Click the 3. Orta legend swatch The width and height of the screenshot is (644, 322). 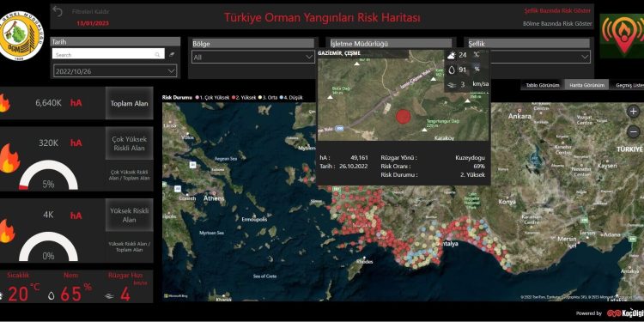click(259, 97)
